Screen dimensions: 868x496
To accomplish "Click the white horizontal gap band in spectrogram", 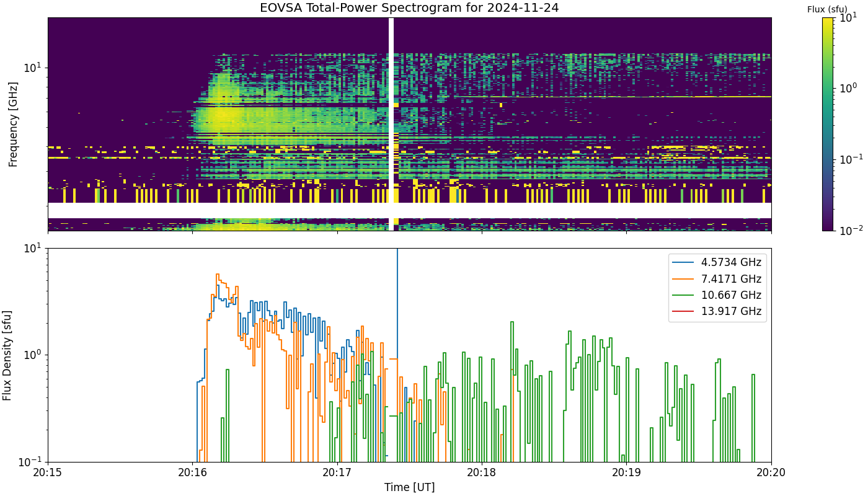I will point(409,210).
